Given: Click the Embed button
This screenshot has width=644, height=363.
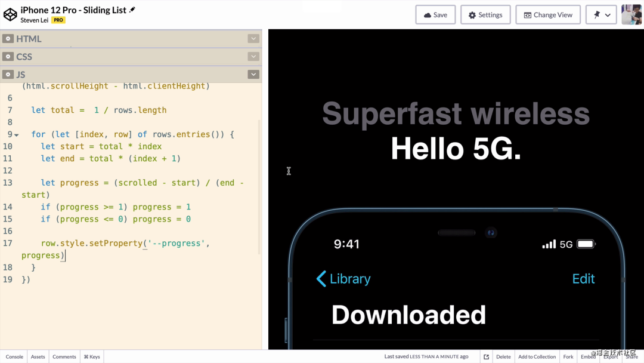Looking at the screenshot, I should (588, 356).
